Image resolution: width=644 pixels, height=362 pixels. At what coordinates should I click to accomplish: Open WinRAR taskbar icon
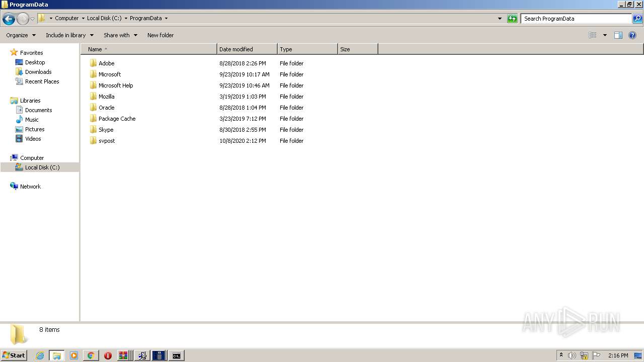(124, 355)
